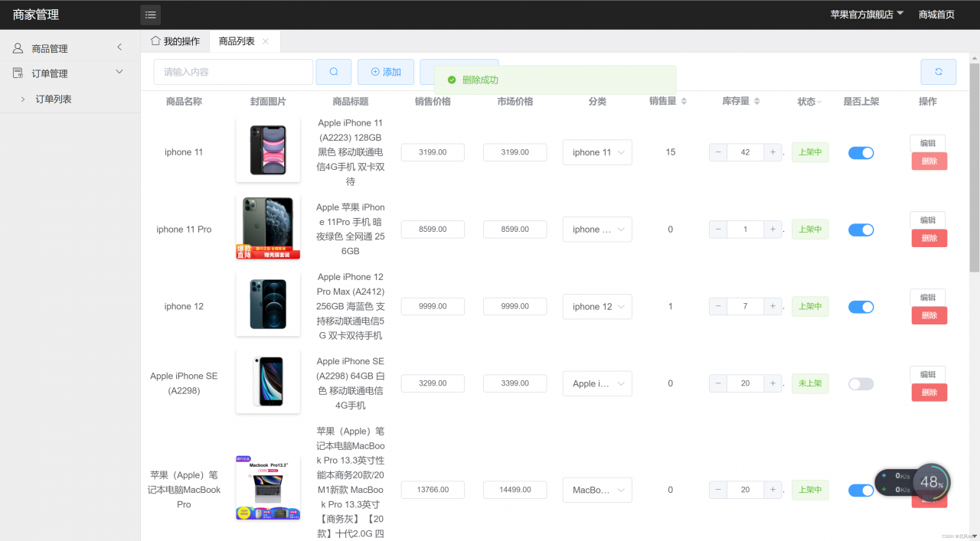Click 删除 for iphone 11
980x541 pixels.
(x=929, y=161)
